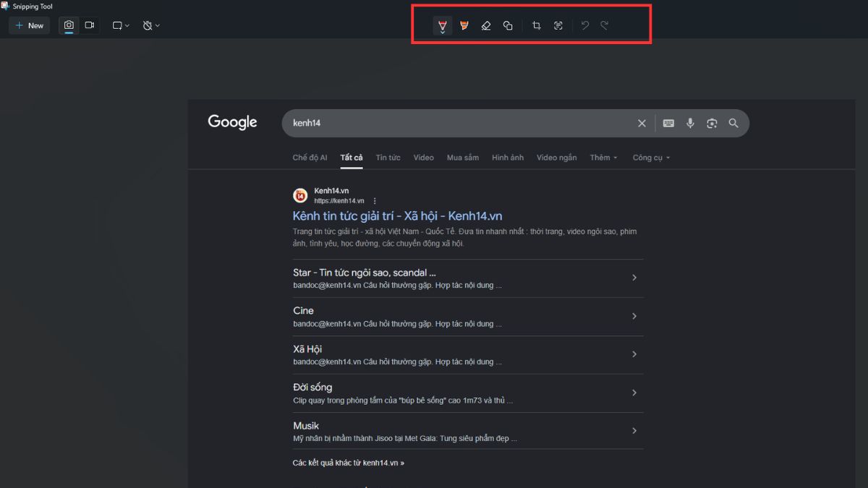Open Các kết quả khác từ kenh14.vn link
The height and width of the screenshot is (488, 868).
(349, 463)
